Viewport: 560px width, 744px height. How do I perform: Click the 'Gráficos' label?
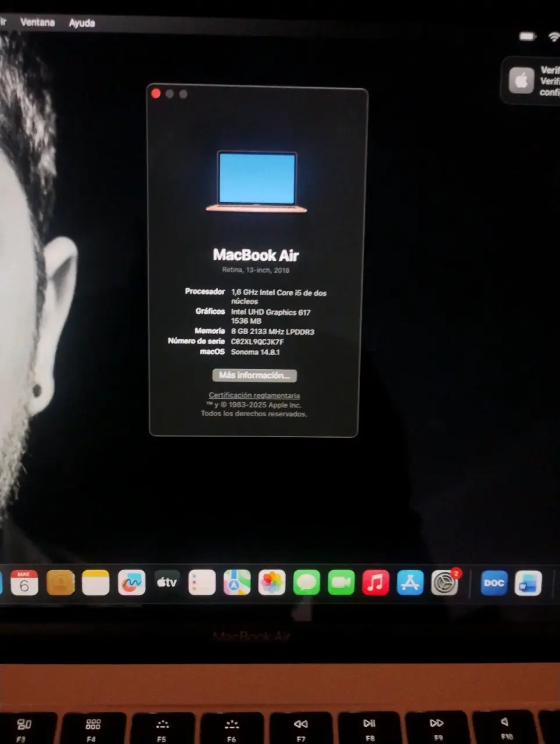tap(210, 312)
